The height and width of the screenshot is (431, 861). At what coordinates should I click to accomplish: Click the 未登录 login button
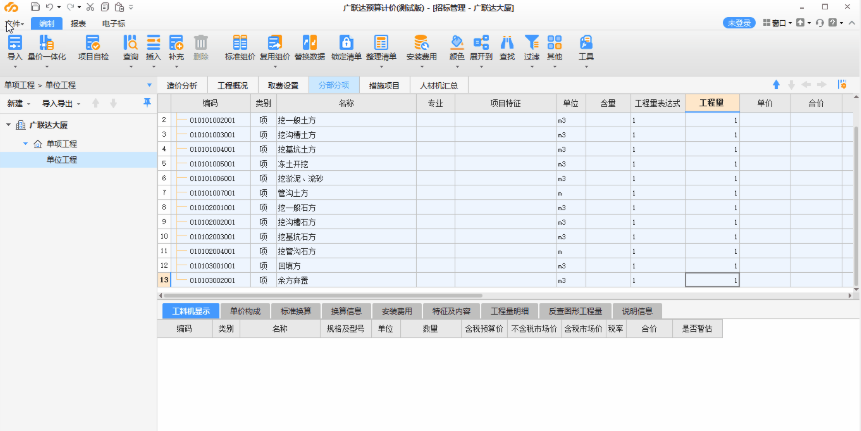(x=739, y=22)
